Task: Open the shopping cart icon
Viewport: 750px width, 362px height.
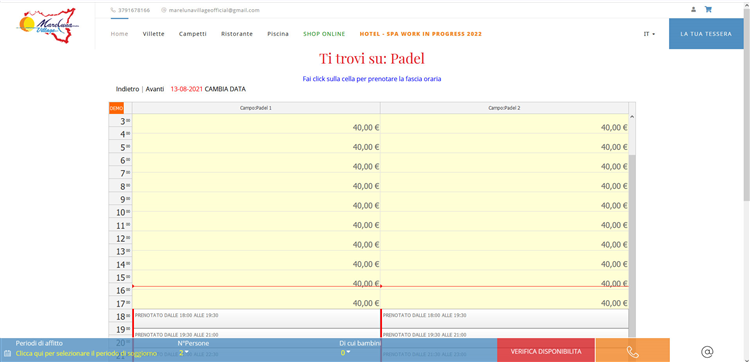Action: (708, 9)
